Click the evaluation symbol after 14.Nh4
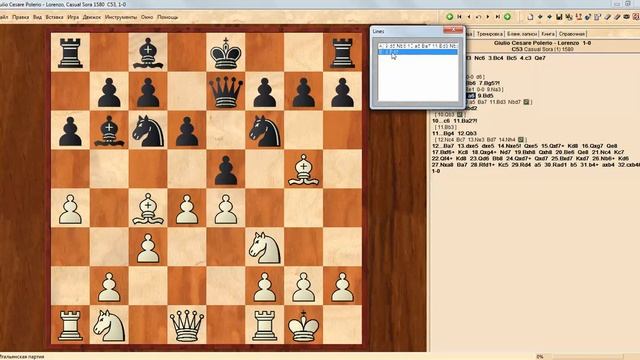The width and height of the screenshot is (640, 360). (x=521, y=140)
